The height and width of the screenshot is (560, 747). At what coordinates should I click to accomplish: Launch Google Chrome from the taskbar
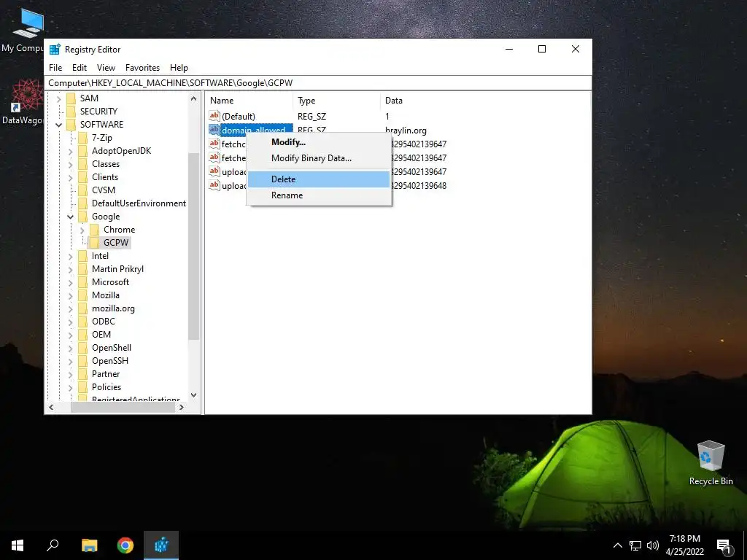point(125,545)
